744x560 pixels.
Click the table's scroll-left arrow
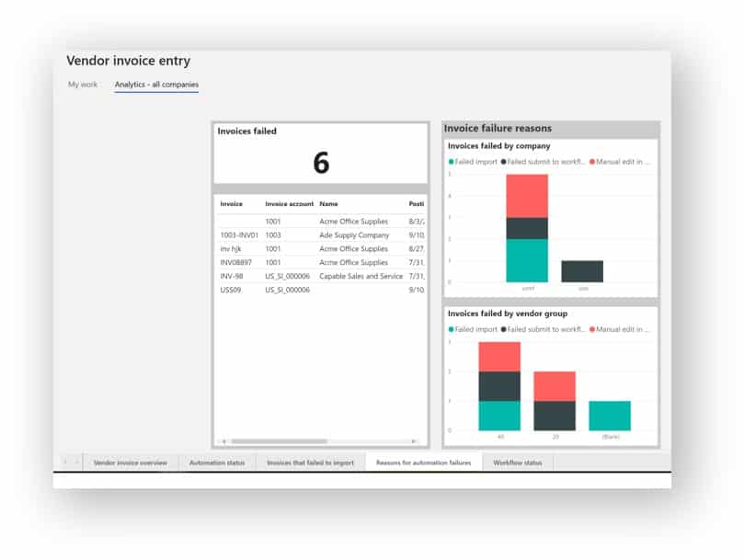click(224, 441)
